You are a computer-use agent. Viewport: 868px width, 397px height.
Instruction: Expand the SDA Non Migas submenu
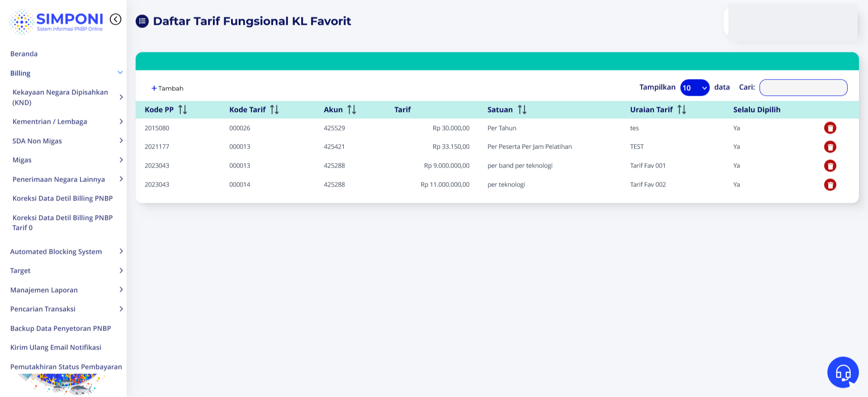coord(67,141)
